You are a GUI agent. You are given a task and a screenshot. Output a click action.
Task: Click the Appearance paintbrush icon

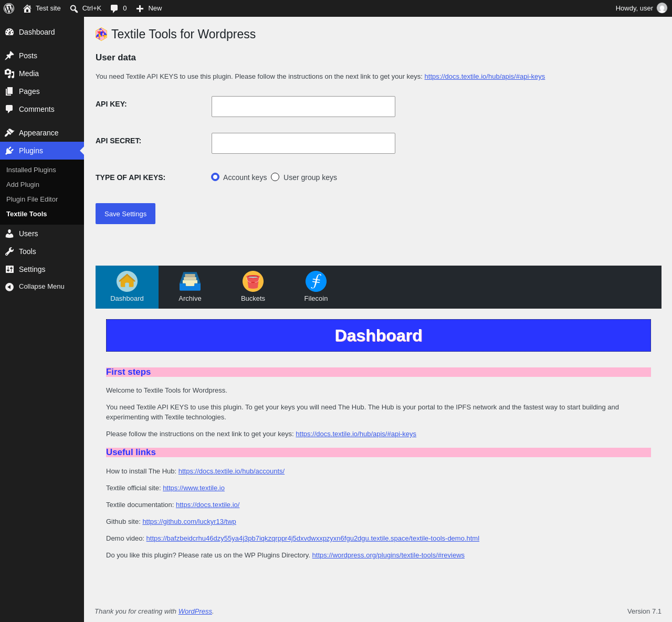tap(9, 133)
